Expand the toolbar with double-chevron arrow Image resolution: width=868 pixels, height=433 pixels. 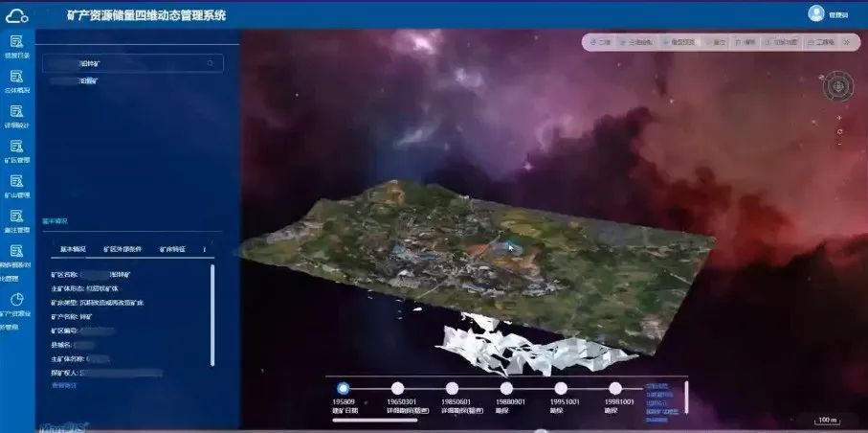pos(846,42)
